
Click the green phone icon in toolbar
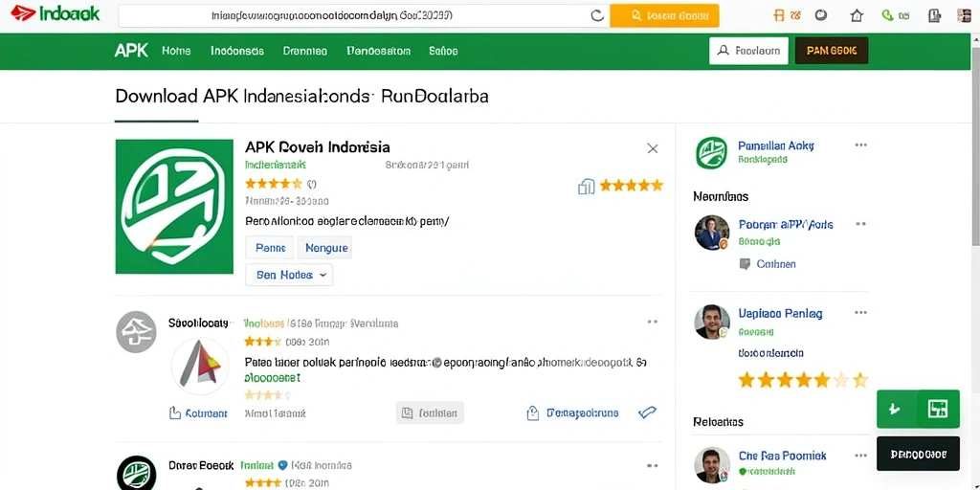887,15
